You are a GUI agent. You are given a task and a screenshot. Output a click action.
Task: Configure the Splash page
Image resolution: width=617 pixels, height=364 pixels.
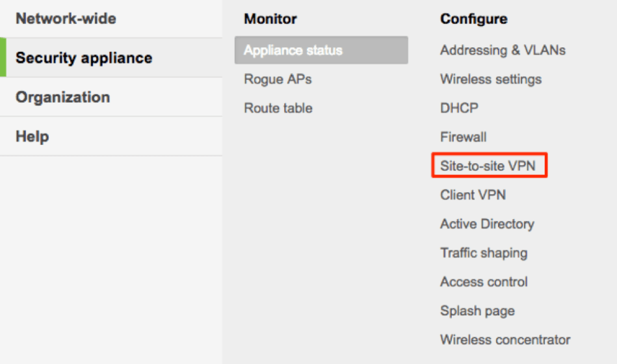[x=477, y=311]
